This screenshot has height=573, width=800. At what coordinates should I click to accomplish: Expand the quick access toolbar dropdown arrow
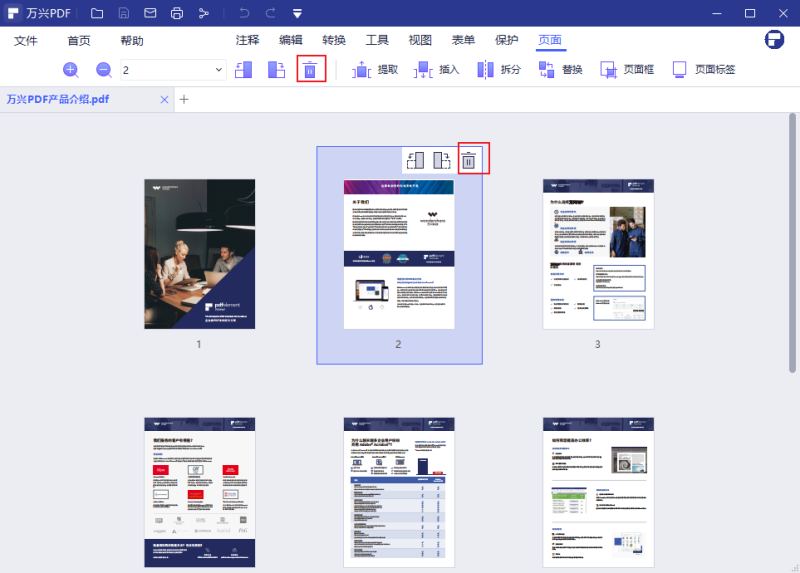298,13
